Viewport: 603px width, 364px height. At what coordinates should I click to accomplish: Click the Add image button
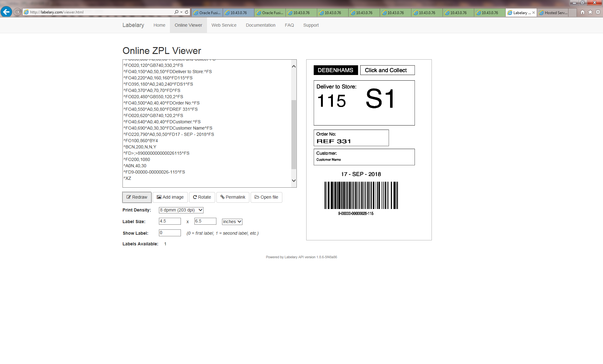point(170,197)
